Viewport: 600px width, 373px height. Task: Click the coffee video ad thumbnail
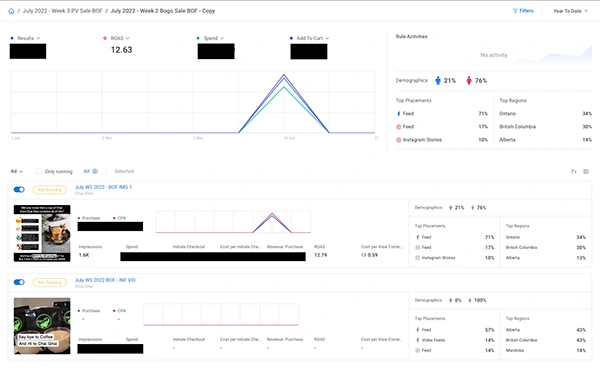click(42, 326)
